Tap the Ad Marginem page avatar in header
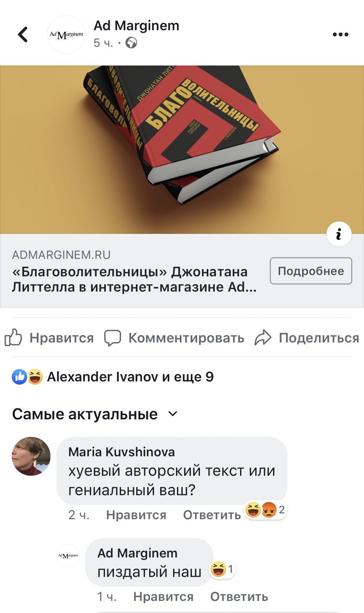 66,34
